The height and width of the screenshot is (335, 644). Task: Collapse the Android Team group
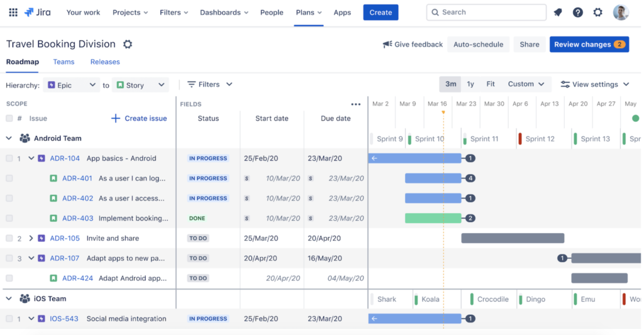click(x=9, y=138)
